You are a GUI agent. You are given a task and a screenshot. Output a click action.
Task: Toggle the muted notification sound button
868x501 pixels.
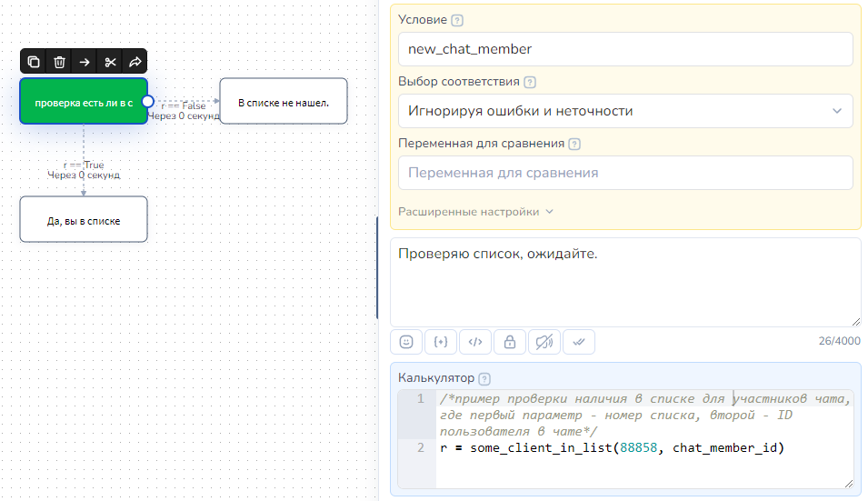[x=544, y=342]
